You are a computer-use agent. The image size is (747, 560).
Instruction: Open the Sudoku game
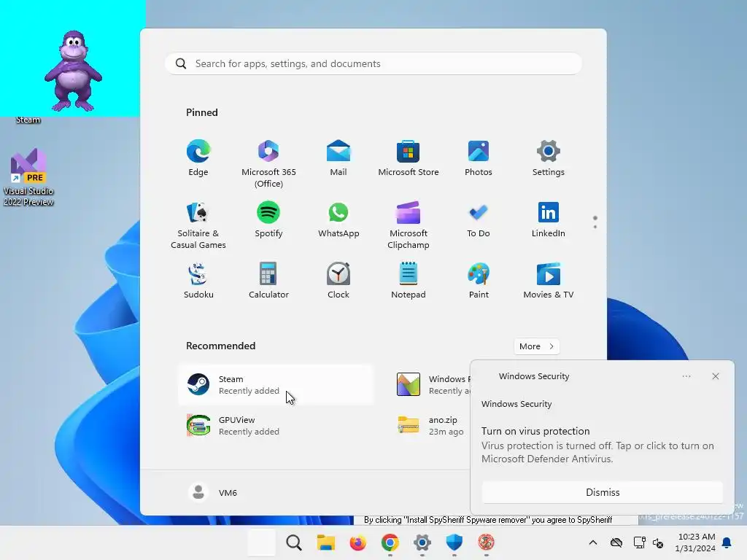pyautogui.click(x=198, y=281)
